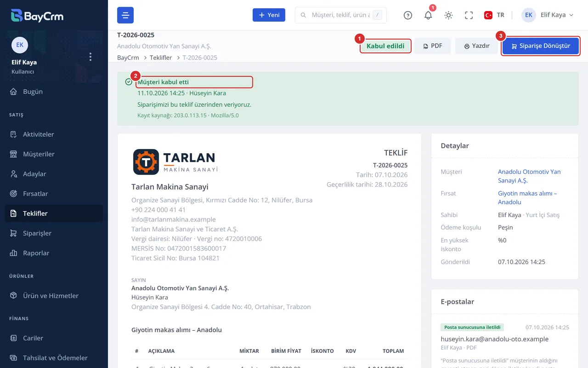Download the quote as PDF
Viewport: 588px width, 368px height.
(x=433, y=46)
